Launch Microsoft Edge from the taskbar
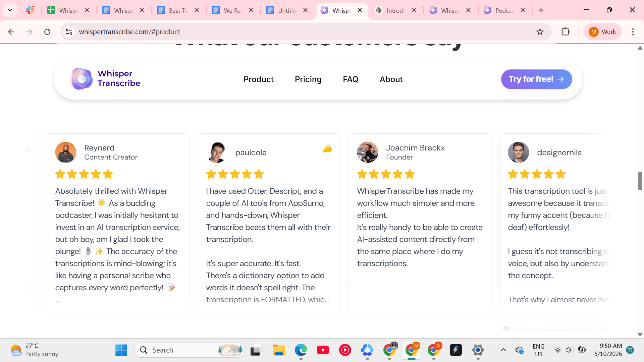Image resolution: width=644 pixels, height=362 pixels. (301, 350)
